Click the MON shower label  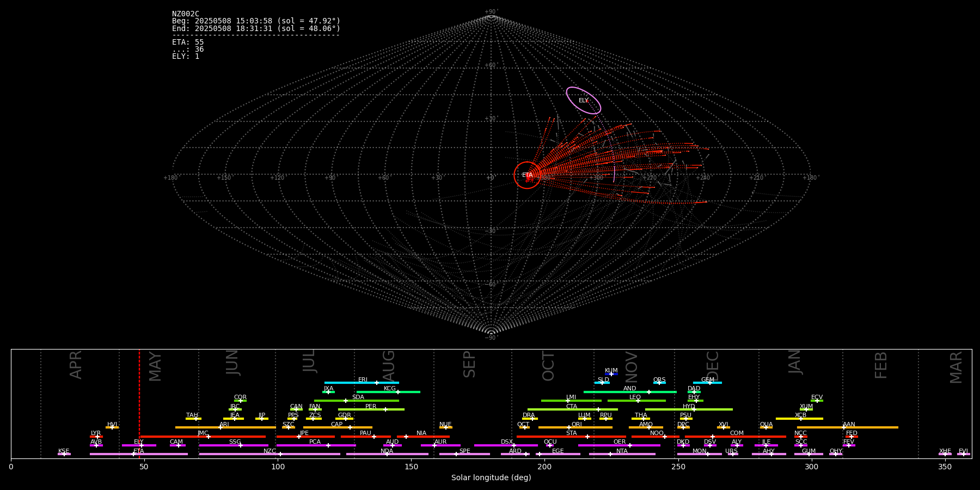click(700, 451)
